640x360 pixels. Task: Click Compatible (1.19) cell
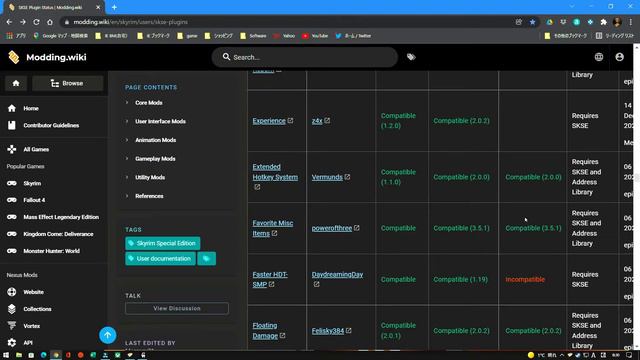[x=460, y=280]
